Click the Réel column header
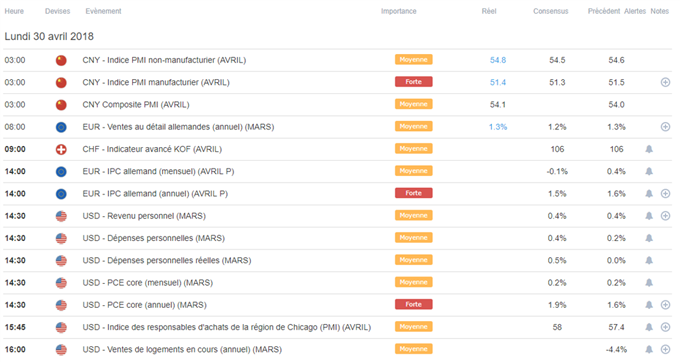The image size is (680, 362). [489, 11]
